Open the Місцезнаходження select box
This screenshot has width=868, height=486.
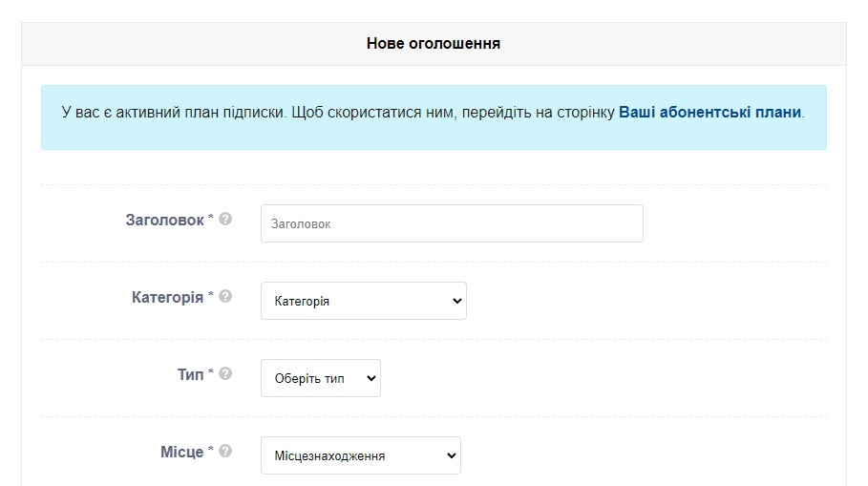point(360,455)
